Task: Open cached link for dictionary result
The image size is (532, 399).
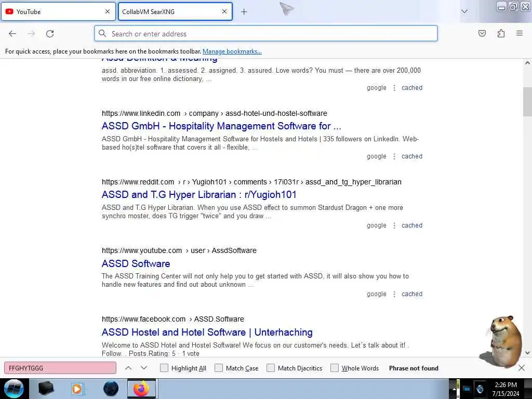Action: tap(412, 88)
